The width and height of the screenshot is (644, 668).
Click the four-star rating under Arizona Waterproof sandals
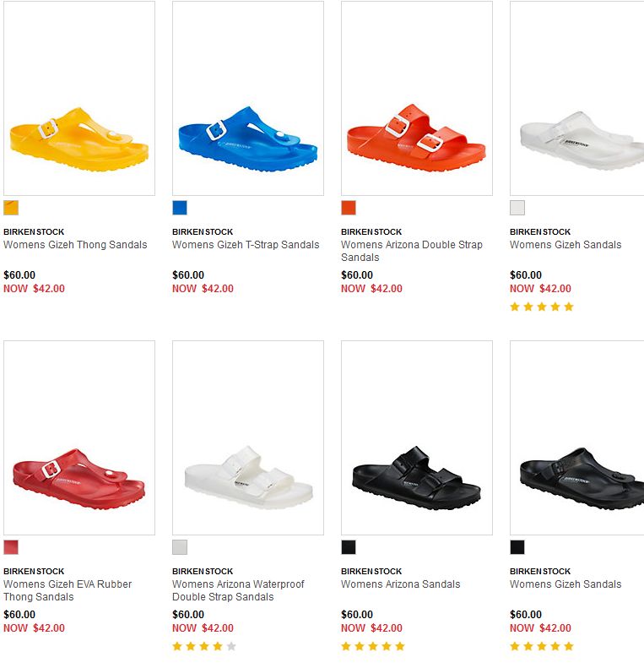point(204,646)
